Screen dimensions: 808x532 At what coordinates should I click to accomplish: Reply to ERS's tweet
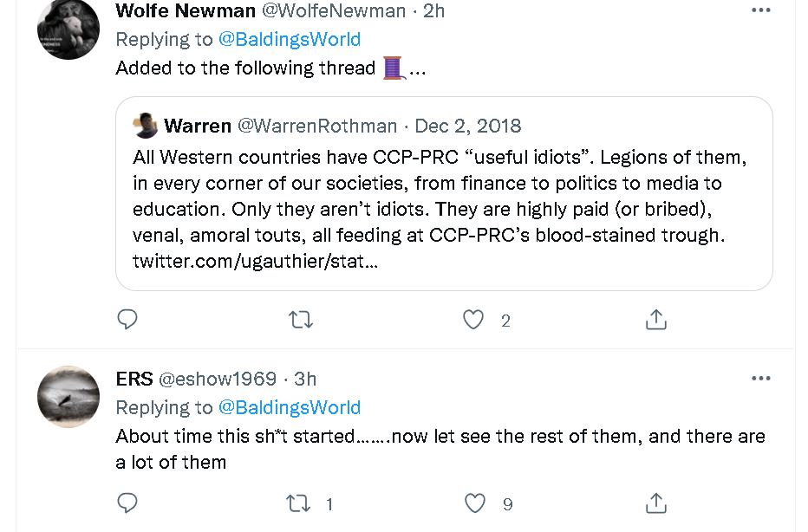pos(127,503)
